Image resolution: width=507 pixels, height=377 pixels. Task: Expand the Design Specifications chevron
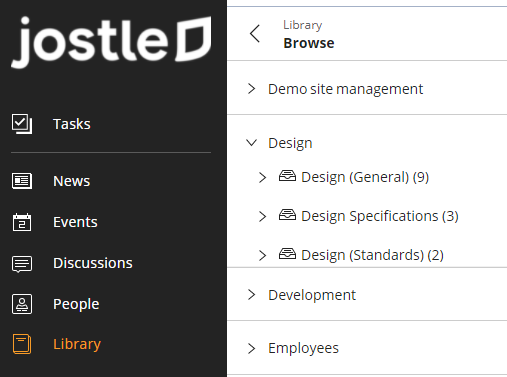pyautogui.click(x=263, y=216)
